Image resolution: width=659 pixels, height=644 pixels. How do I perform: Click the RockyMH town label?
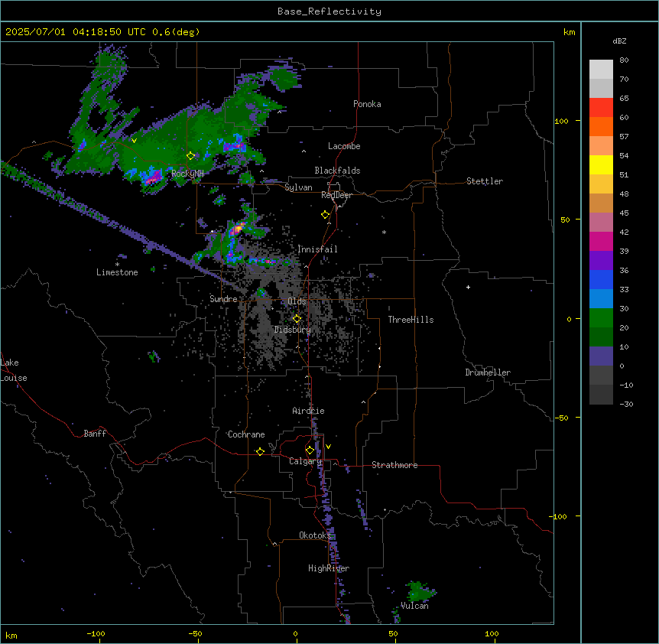pyautogui.click(x=187, y=173)
